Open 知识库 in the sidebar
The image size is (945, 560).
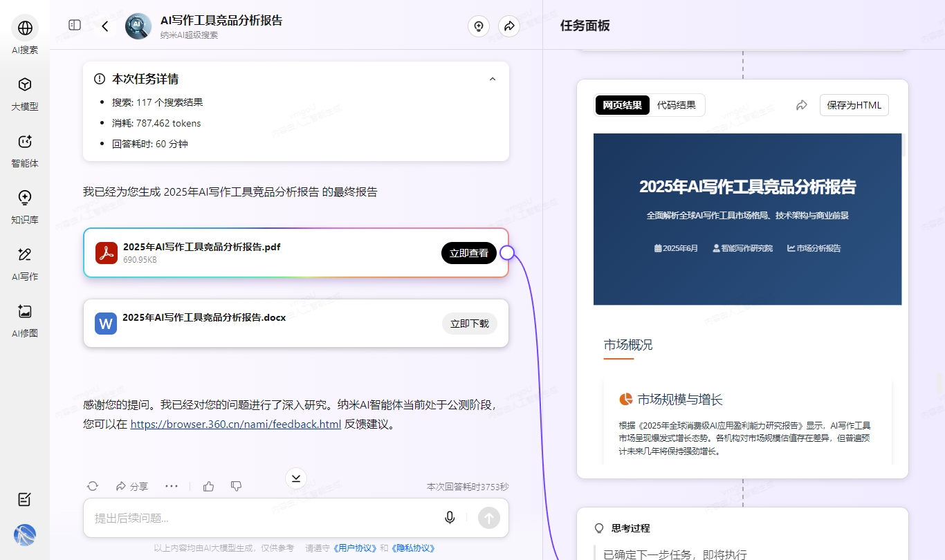point(25,207)
